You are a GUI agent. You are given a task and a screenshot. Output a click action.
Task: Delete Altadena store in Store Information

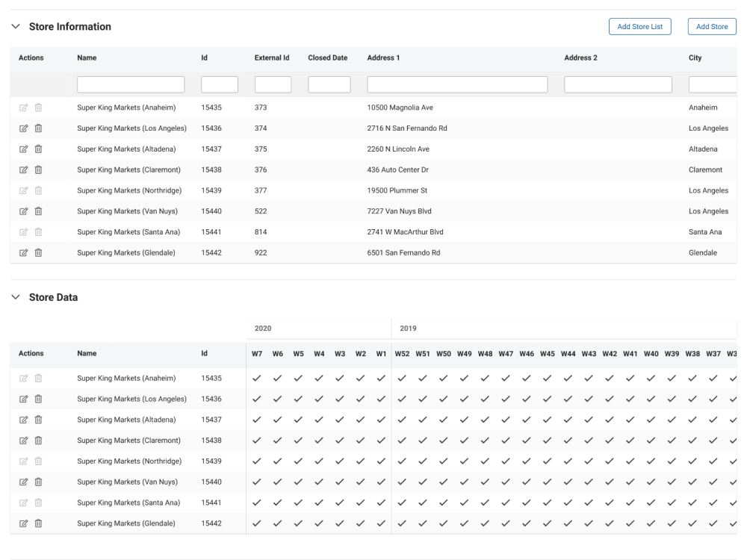(39, 149)
